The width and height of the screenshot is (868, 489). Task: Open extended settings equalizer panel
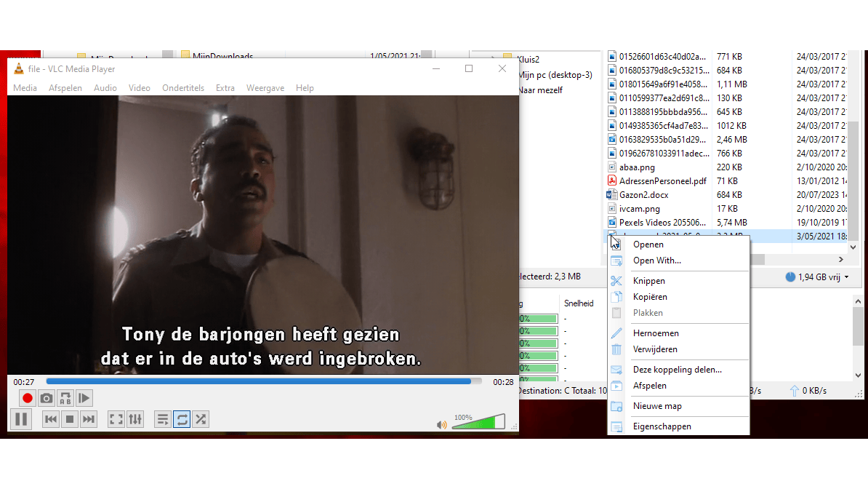pos(135,419)
